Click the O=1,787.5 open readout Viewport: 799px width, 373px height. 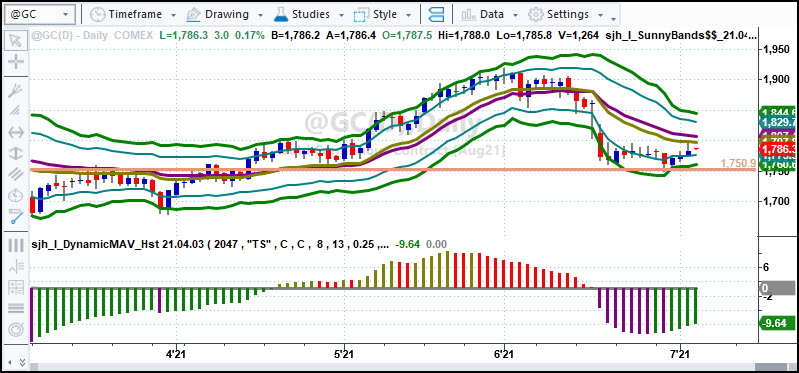tap(407, 36)
